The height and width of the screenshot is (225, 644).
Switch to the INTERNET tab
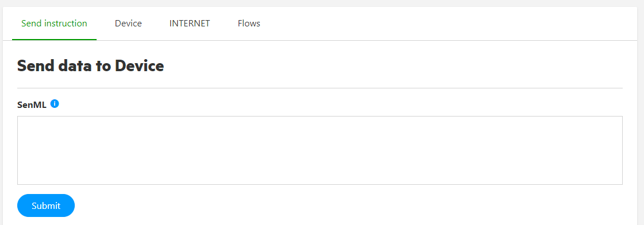pyautogui.click(x=190, y=24)
